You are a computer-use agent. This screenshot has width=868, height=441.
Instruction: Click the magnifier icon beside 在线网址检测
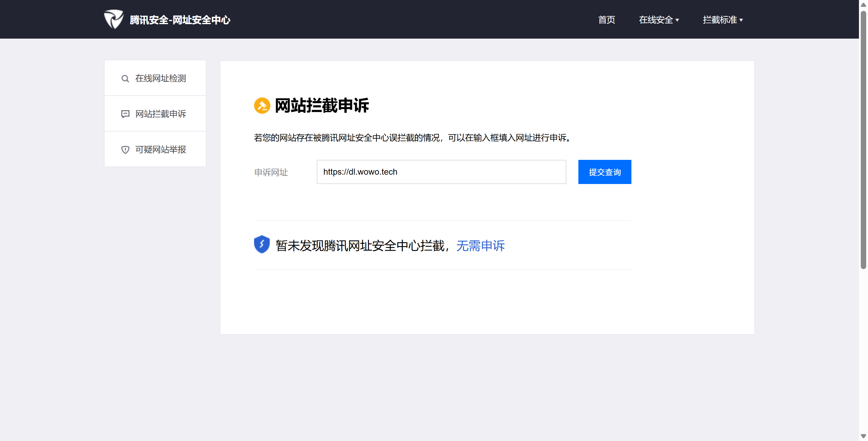coord(125,78)
